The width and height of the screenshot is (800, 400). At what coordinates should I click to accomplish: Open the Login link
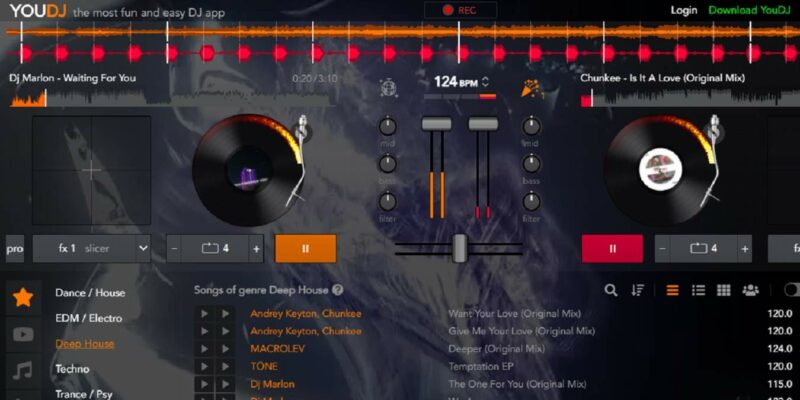click(x=684, y=10)
